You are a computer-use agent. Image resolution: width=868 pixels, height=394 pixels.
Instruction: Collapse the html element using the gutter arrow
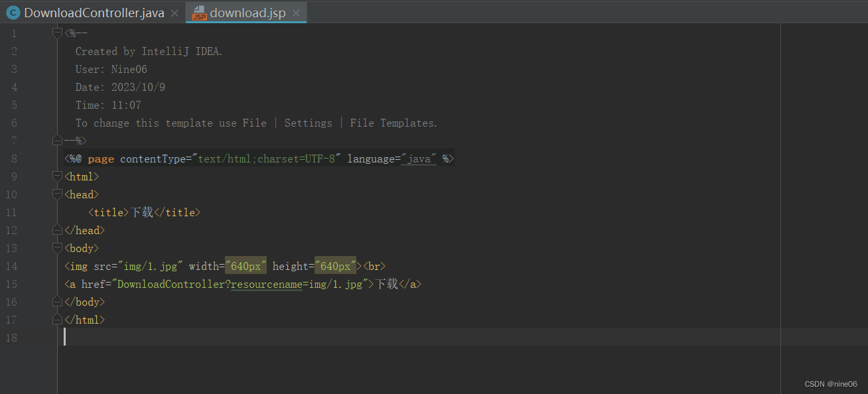click(56, 176)
